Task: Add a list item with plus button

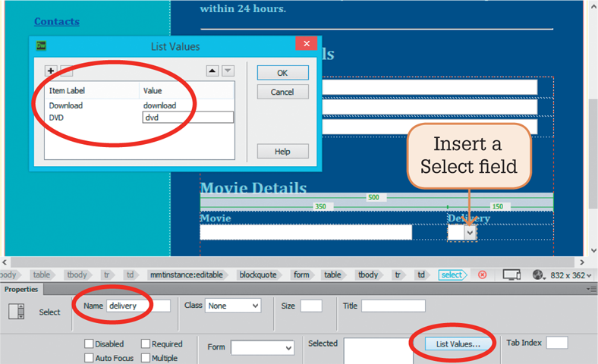Action: pyautogui.click(x=51, y=71)
